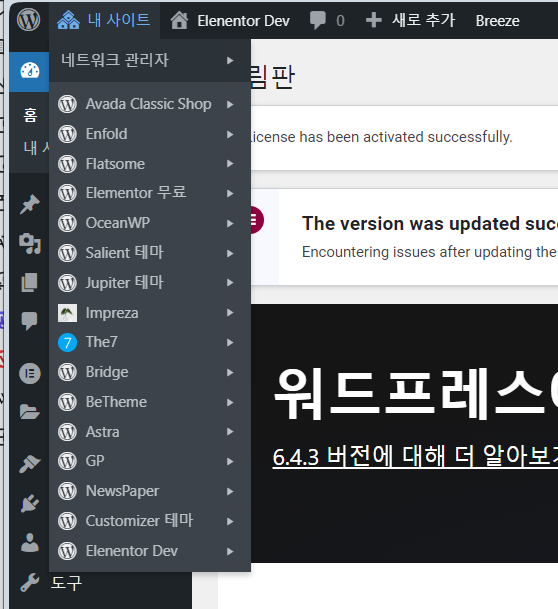The height and width of the screenshot is (609, 558).
Task: Click The7 blue site icon
Action: [x=68, y=343]
